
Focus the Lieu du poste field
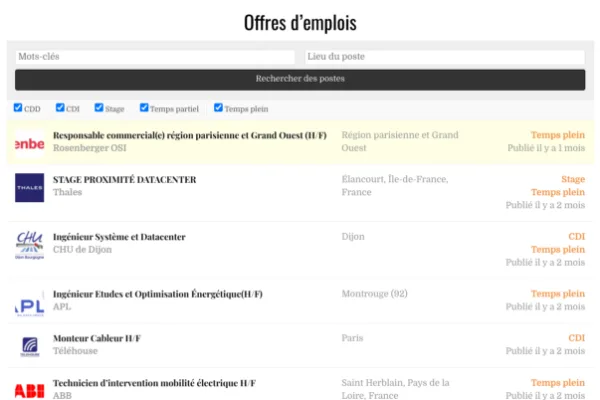click(x=445, y=57)
